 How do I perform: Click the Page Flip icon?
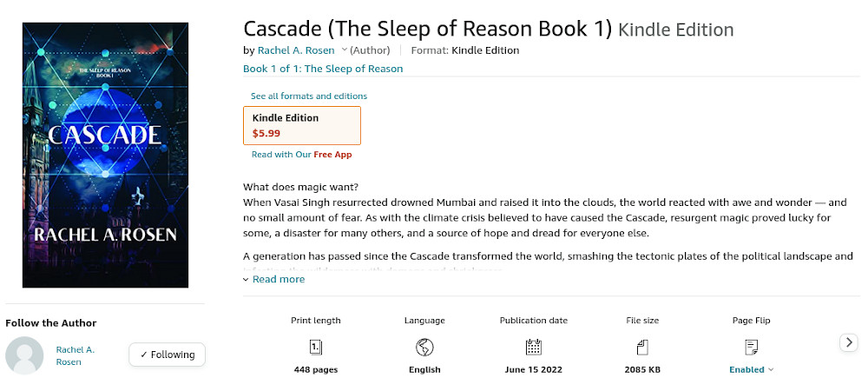pos(751,348)
